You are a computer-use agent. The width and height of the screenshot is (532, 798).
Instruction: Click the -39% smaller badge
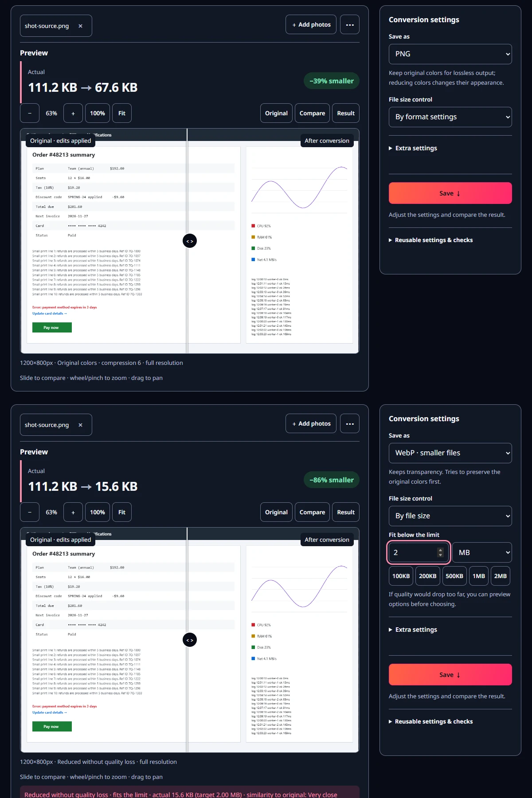tap(332, 81)
